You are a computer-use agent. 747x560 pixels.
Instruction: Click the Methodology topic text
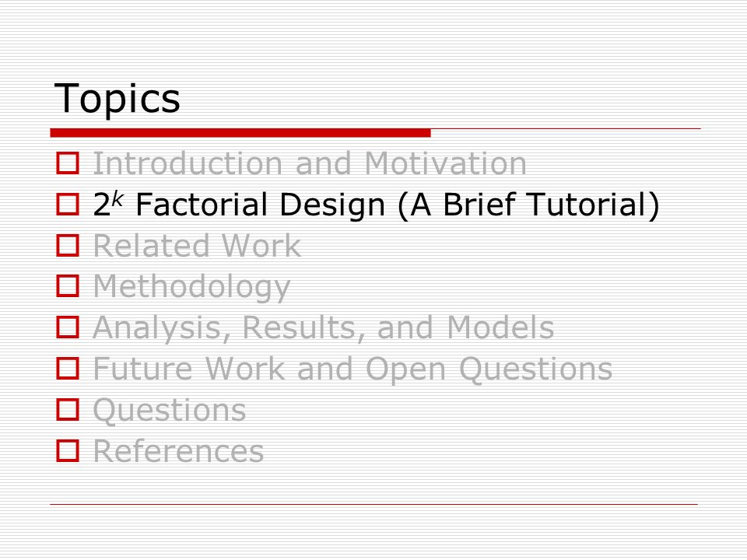pyautogui.click(x=191, y=287)
